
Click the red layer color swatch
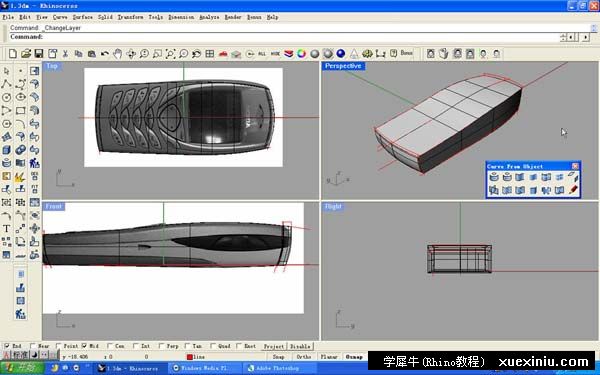pos(189,357)
